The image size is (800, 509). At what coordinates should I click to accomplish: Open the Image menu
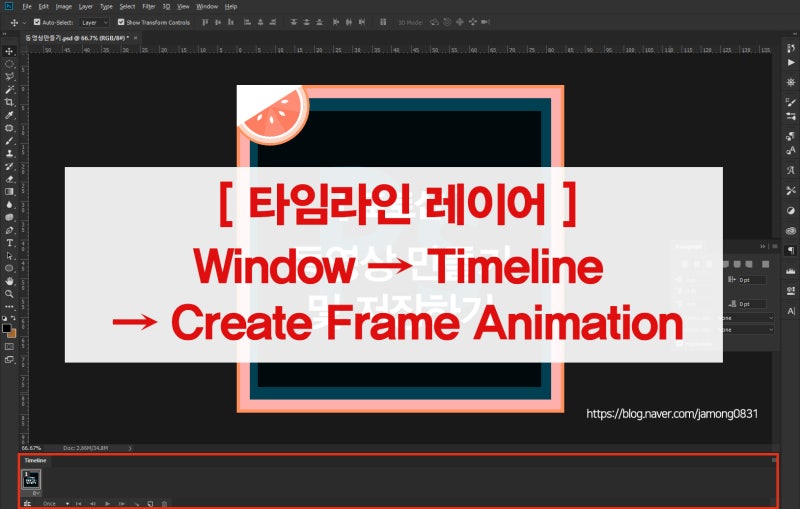click(64, 7)
